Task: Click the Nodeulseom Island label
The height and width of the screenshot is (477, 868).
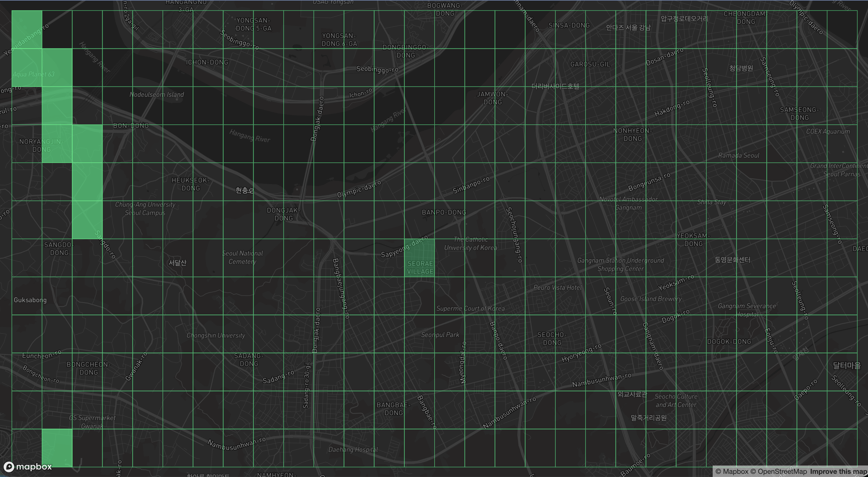Action: tap(157, 95)
